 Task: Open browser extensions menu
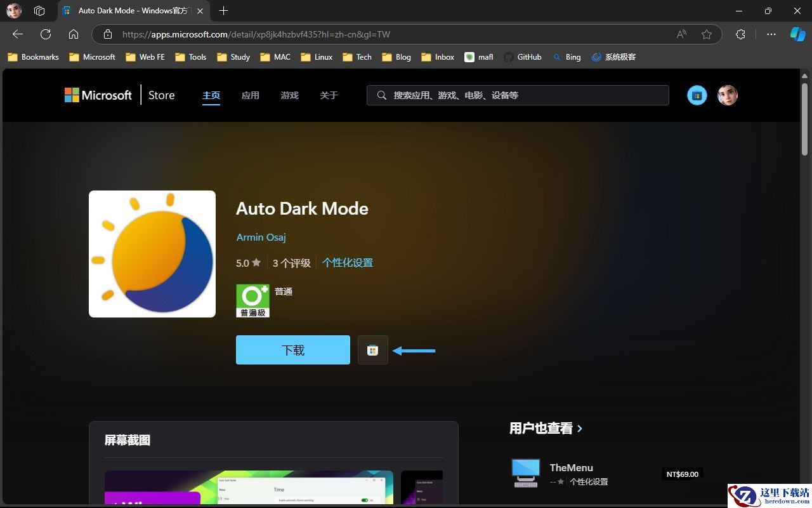[x=740, y=34]
